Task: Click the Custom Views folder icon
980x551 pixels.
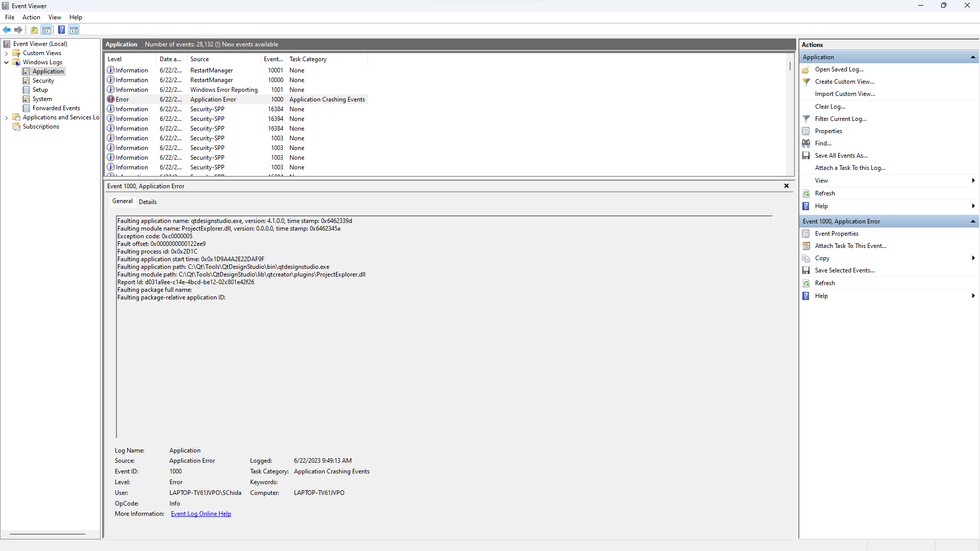Action: (x=16, y=53)
